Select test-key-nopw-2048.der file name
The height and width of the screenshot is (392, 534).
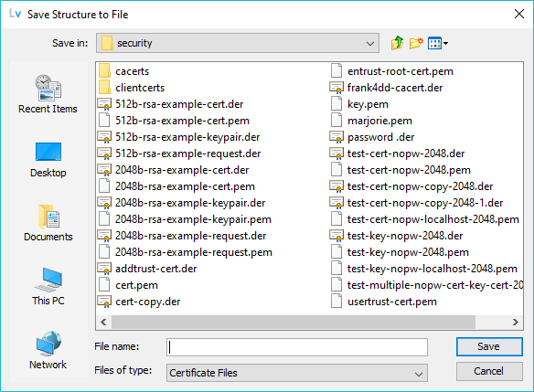pos(405,236)
